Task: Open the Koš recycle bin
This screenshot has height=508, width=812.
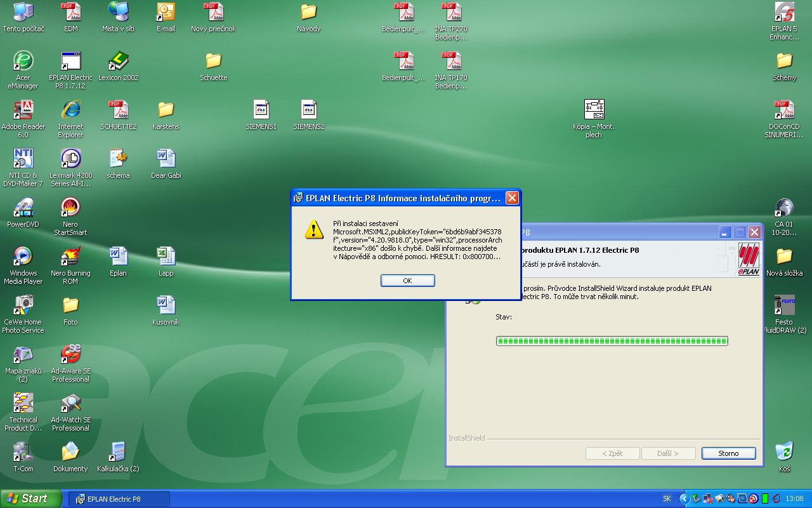Action: pyautogui.click(x=784, y=457)
